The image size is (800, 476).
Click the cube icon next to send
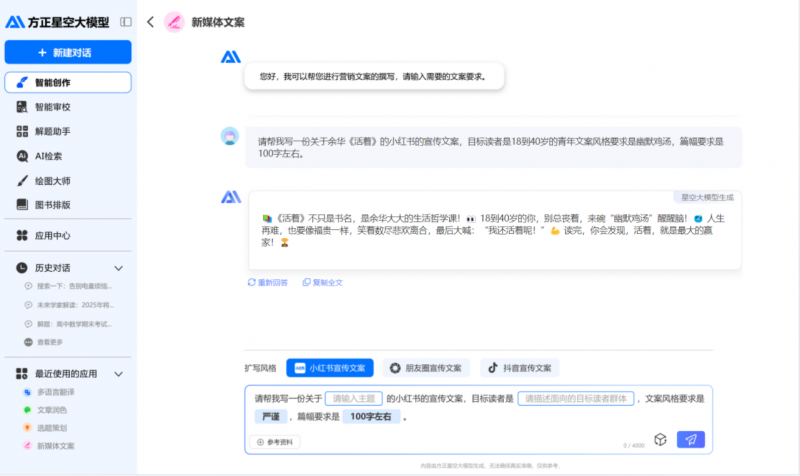tap(660, 439)
